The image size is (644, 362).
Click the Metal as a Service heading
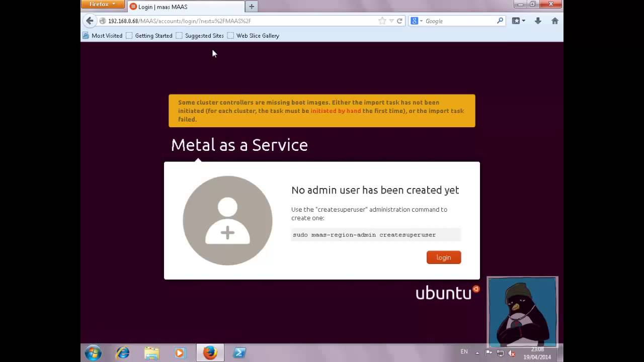tap(239, 145)
